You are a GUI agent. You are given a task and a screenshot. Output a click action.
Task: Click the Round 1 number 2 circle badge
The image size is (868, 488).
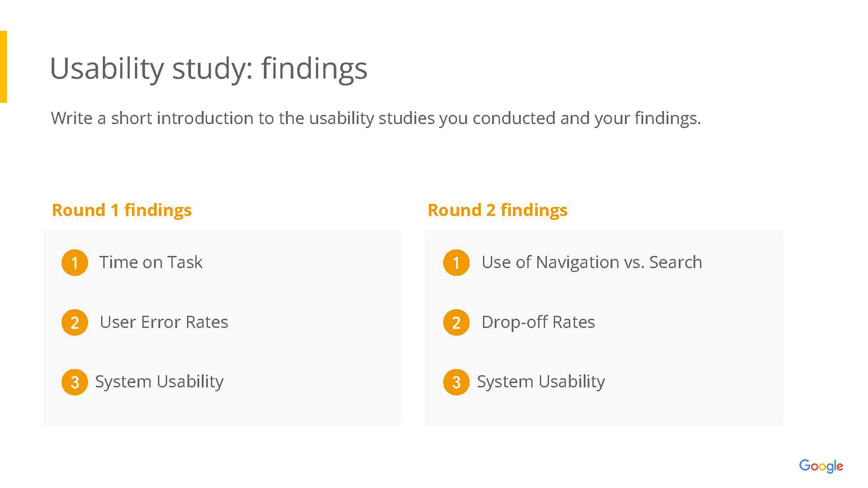pos(75,322)
